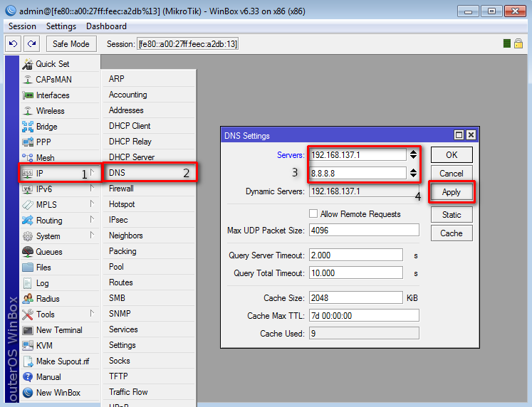The height and width of the screenshot is (407, 532).
Task: Click the Session address field
Action: (187, 43)
